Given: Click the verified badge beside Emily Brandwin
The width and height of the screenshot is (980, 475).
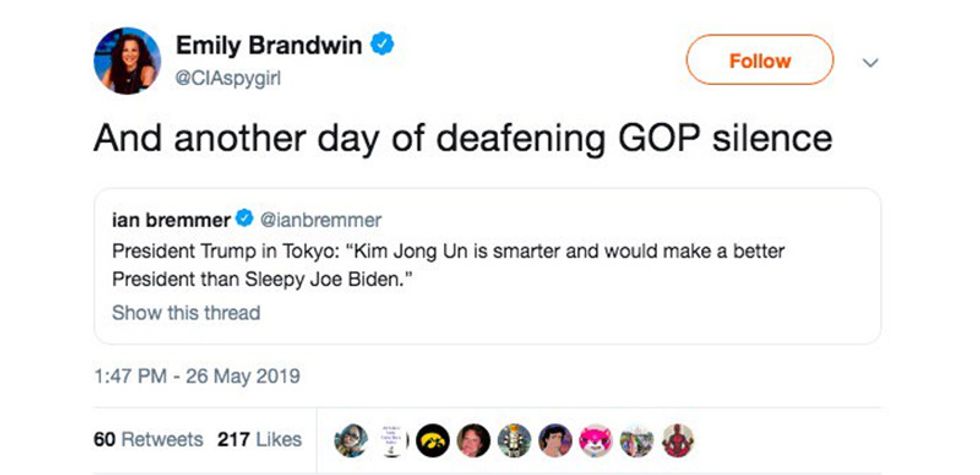Looking at the screenshot, I should coord(383,44).
